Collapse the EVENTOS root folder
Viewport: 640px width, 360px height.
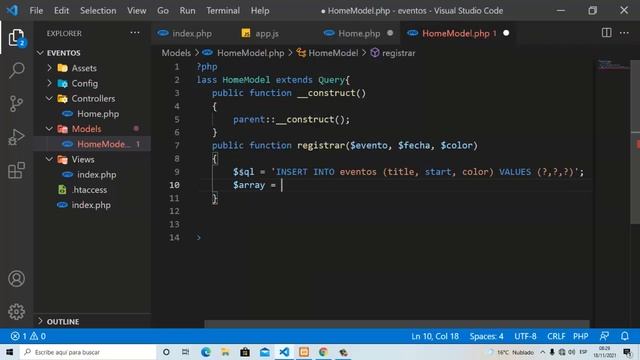(40, 53)
